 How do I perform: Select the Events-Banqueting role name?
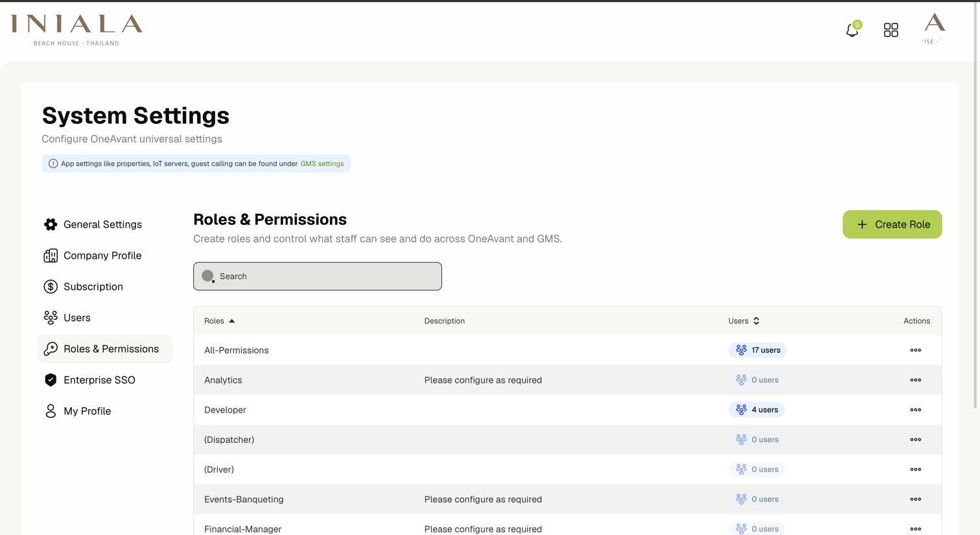pyautogui.click(x=244, y=499)
